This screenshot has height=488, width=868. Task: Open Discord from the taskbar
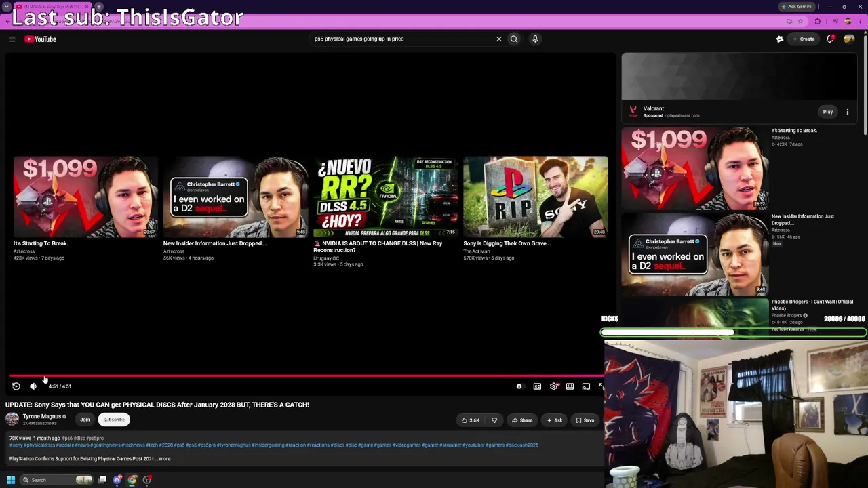(x=117, y=480)
